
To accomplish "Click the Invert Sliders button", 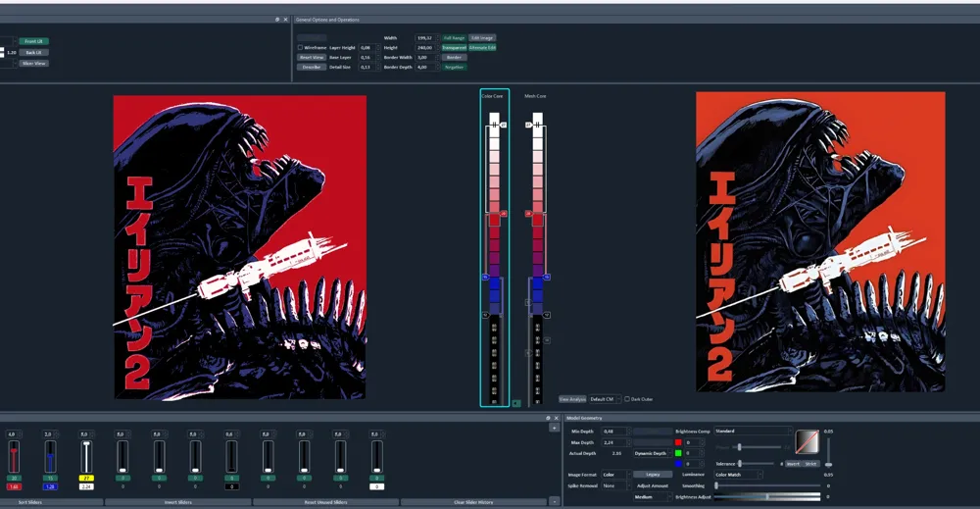I will [x=178, y=502].
